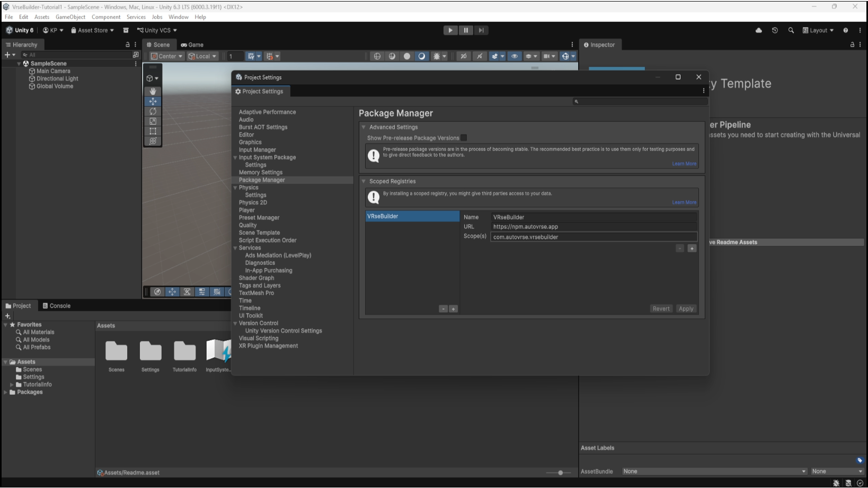Click Learn More link in Scoped Registries

point(684,202)
